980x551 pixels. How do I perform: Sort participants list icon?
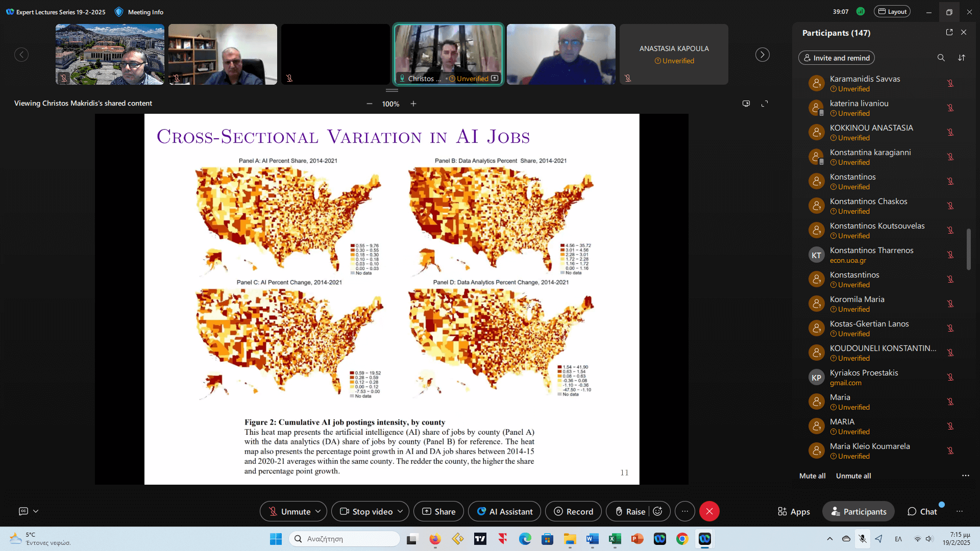point(962,58)
